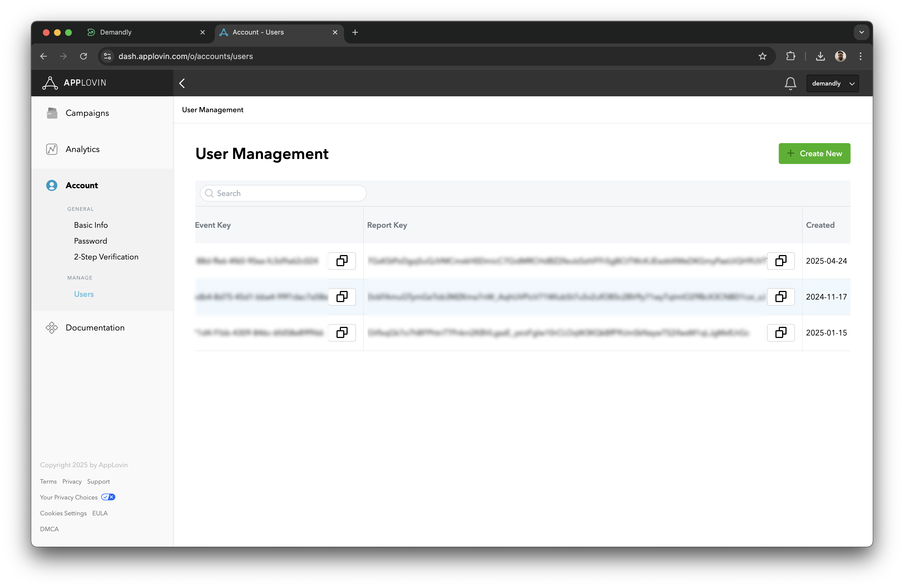Screen dimensions: 904x588
Task: Open the Cookies Settings link
Action: [x=63, y=513]
